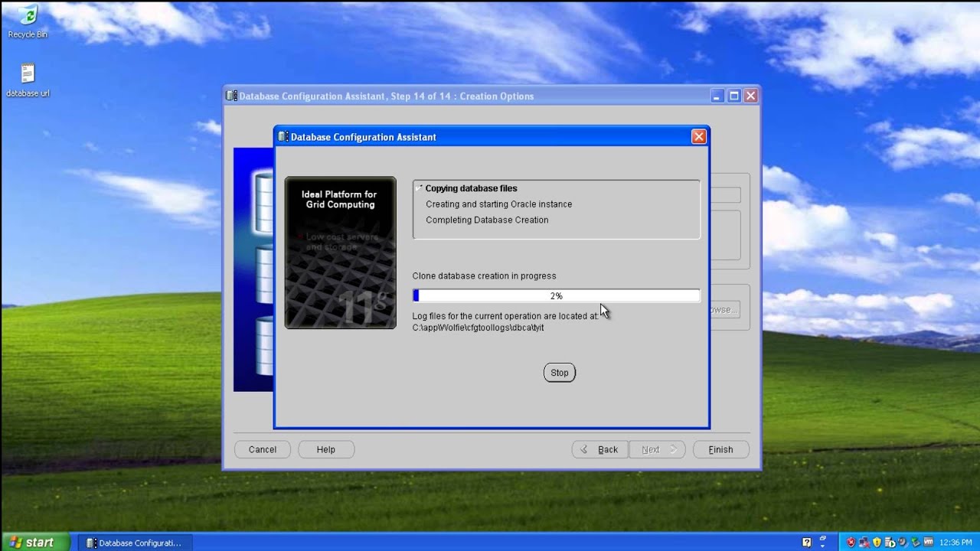This screenshot has width=980, height=551.
Task: Minimize the Step 14 Creation Options window
Action: point(717,96)
